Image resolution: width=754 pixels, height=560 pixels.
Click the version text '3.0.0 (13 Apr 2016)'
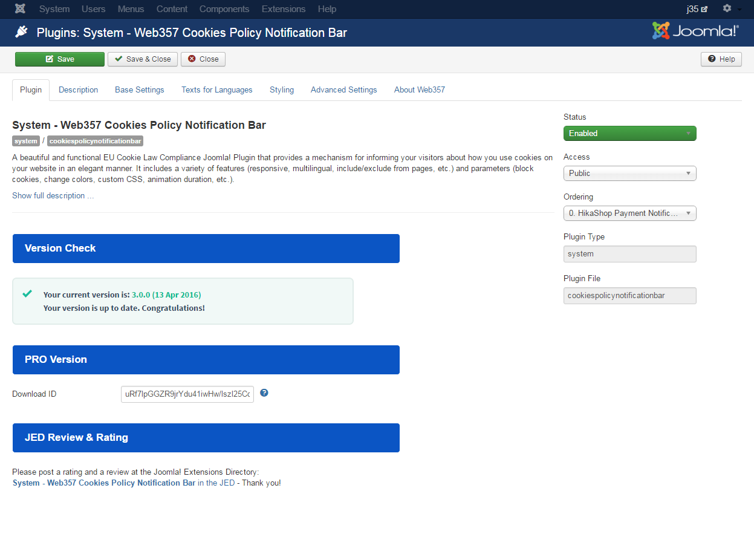pos(166,295)
